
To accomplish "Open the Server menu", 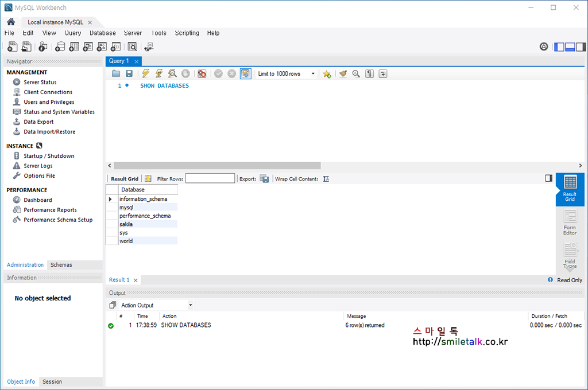I will (x=133, y=33).
